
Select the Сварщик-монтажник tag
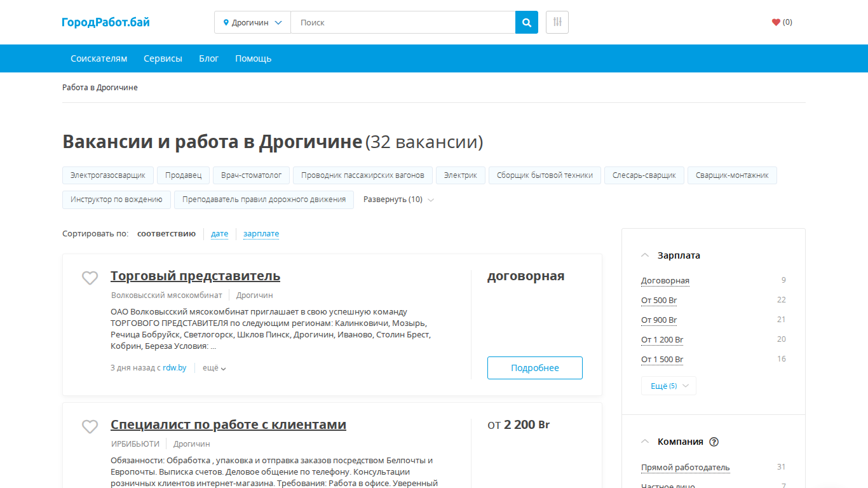click(x=732, y=175)
